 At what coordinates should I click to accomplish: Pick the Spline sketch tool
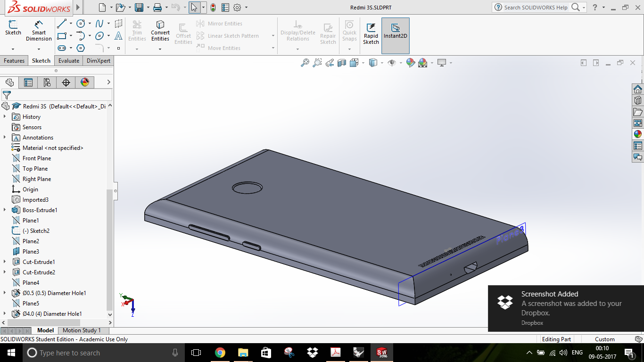(99, 24)
